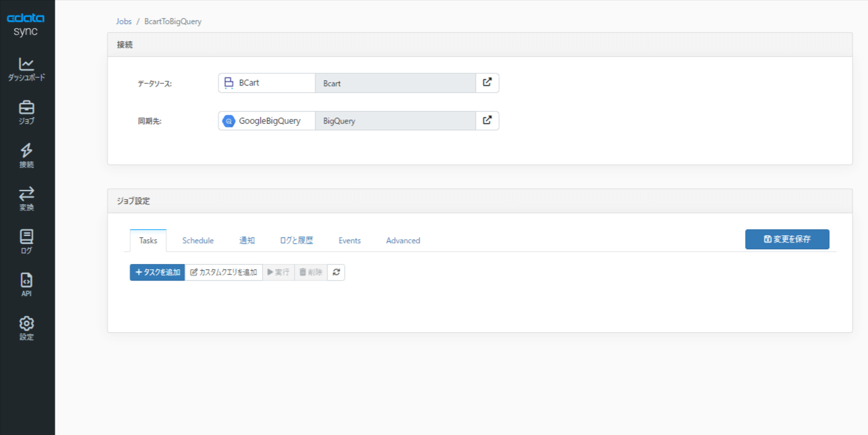868x435 pixels.
Task: Open BigQuery destination connection external link
Action: pyautogui.click(x=487, y=120)
